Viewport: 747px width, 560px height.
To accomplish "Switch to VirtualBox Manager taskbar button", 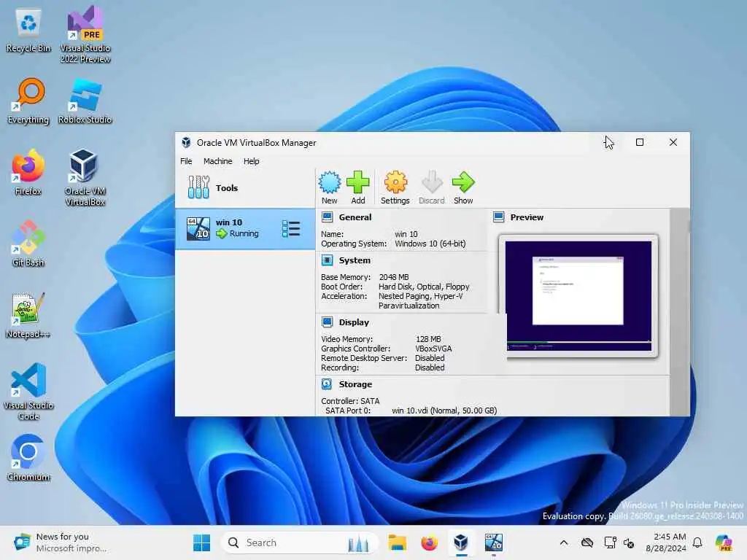I will (461, 542).
